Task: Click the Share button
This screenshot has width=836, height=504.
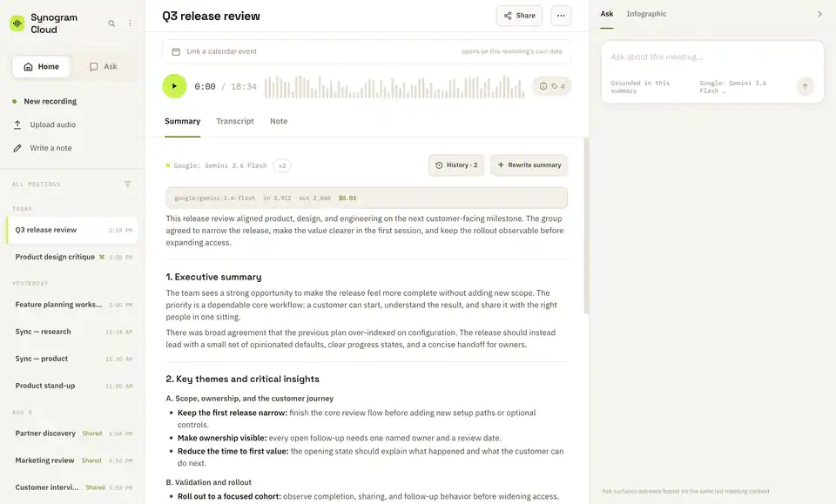Action: (x=519, y=16)
